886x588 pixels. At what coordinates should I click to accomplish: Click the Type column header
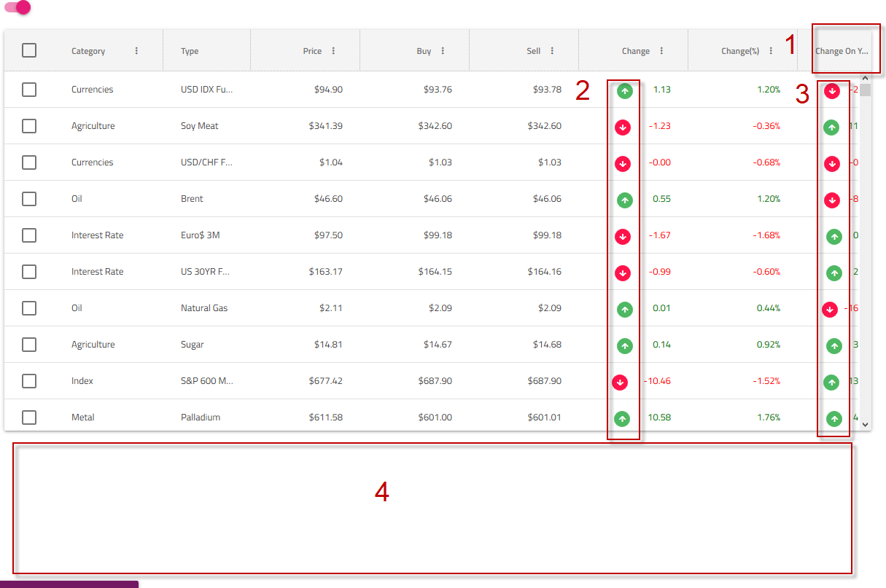pyautogui.click(x=190, y=50)
